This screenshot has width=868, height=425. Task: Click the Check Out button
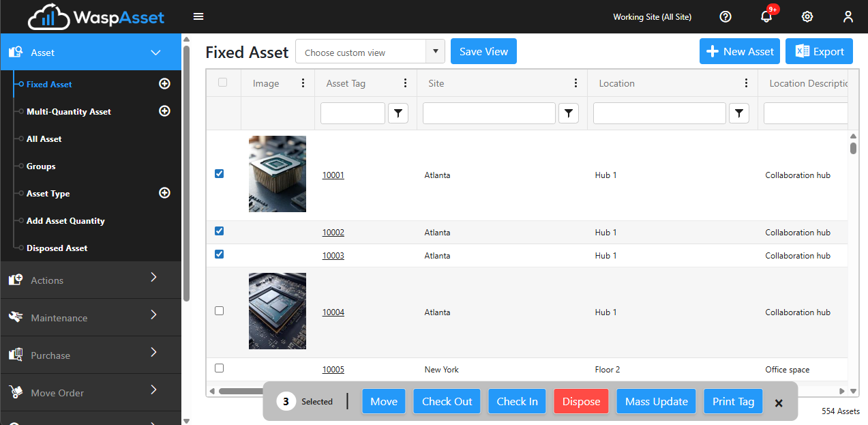pyautogui.click(x=447, y=401)
